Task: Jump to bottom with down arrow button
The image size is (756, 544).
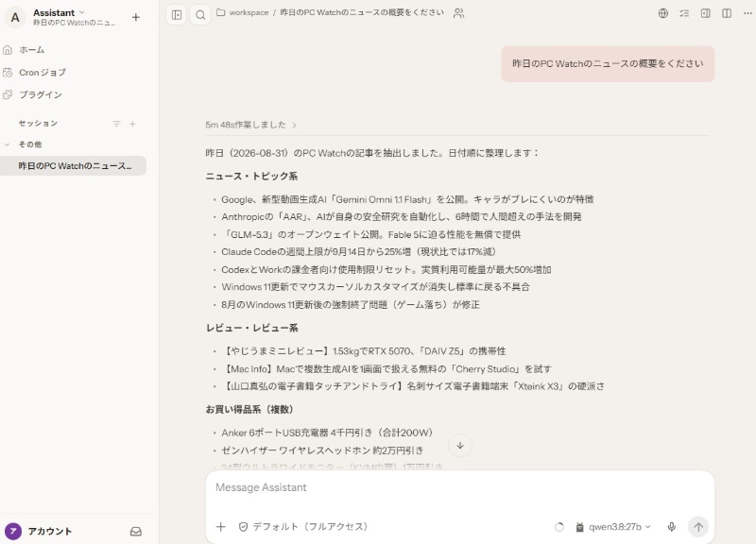Action: 460,445
